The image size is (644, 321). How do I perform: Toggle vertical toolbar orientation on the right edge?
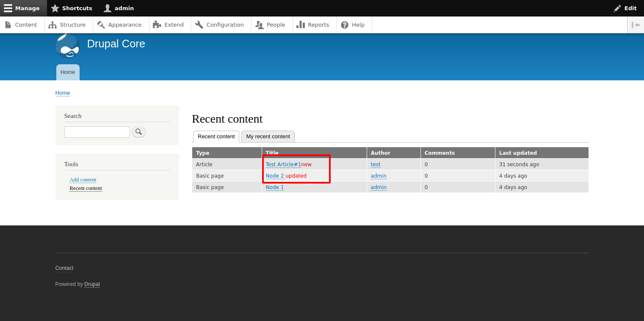tap(636, 25)
